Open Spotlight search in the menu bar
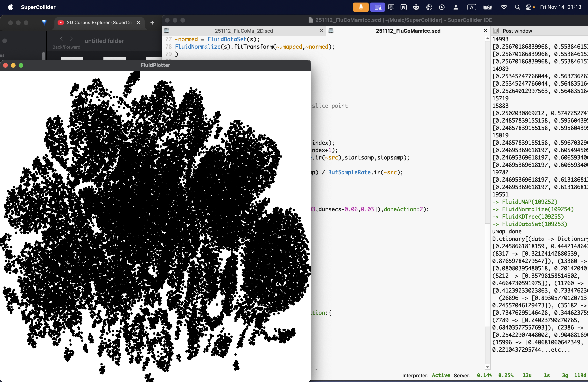This screenshot has width=588, height=382. 517,7
